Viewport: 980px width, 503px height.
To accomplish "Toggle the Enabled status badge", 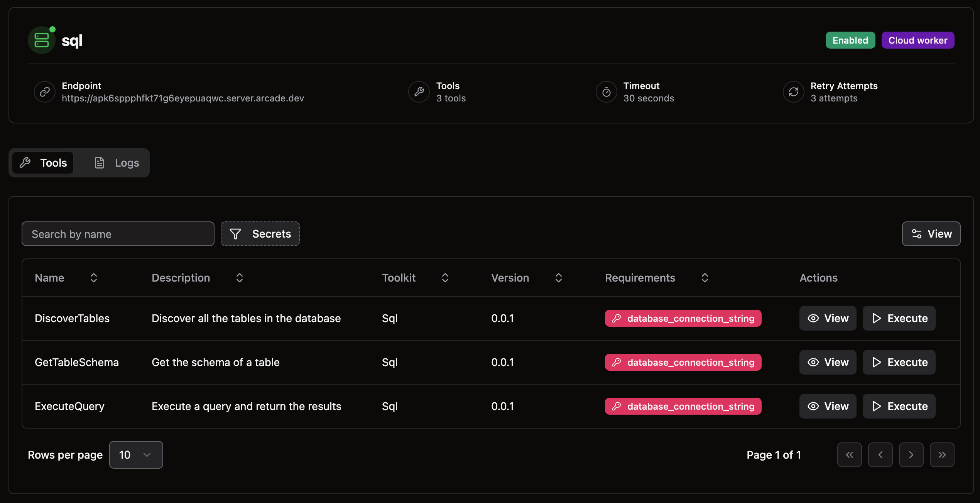I will point(850,40).
